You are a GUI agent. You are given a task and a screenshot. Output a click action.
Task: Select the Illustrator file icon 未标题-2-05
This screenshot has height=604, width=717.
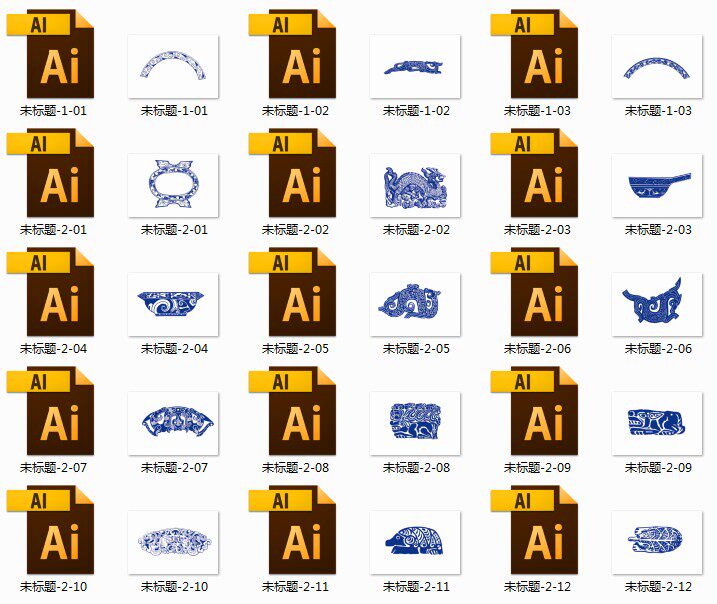(292, 292)
